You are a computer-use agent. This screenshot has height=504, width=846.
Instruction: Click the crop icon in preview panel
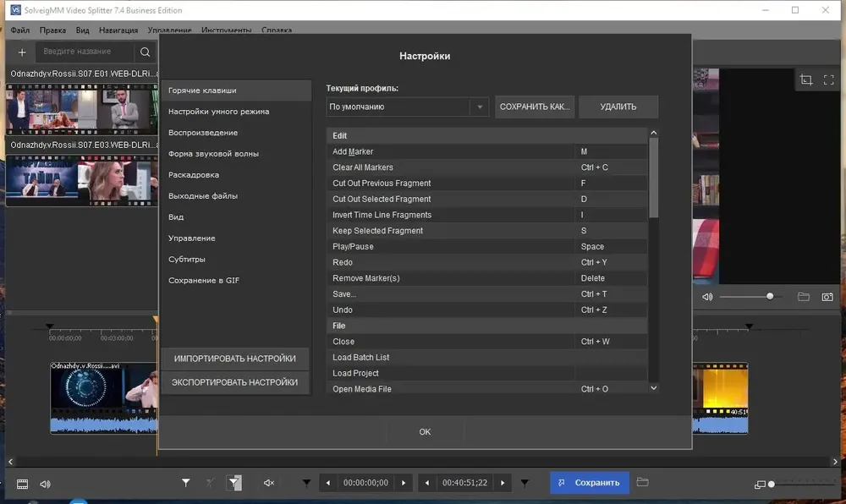coord(806,80)
